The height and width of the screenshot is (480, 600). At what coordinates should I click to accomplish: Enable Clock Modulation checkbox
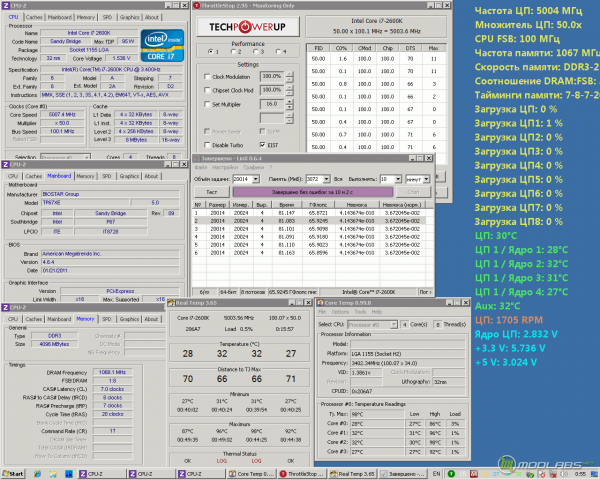tap(207, 77)
